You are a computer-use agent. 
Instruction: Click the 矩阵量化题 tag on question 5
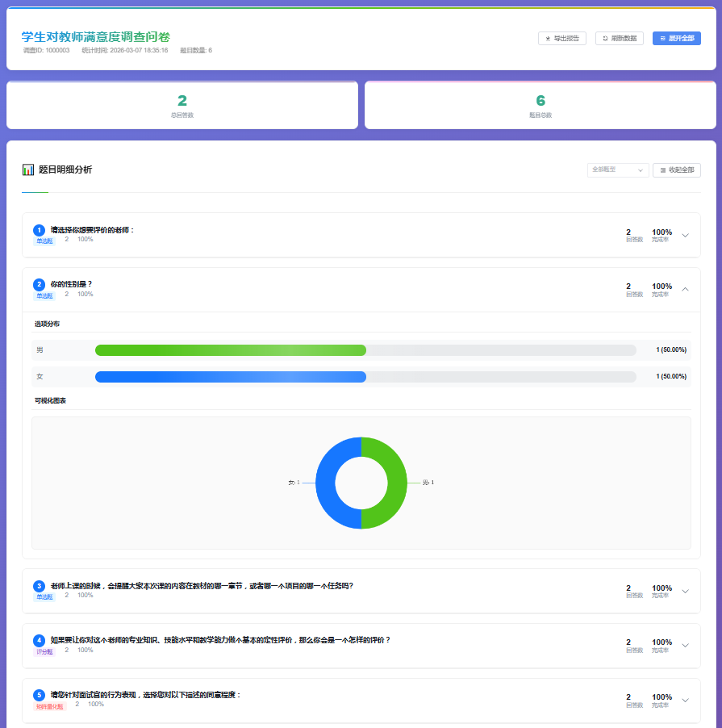click(x=50, y=706)
